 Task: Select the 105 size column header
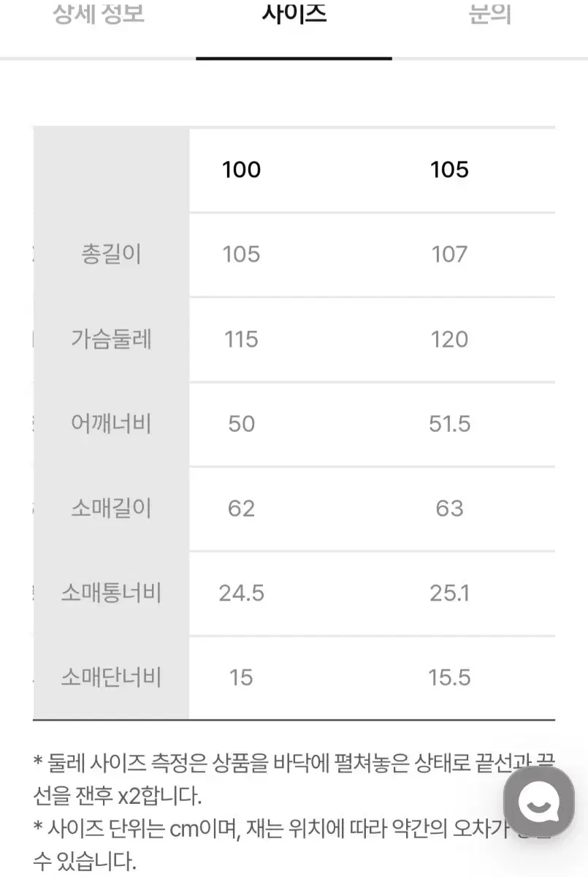tap(449, 170)
